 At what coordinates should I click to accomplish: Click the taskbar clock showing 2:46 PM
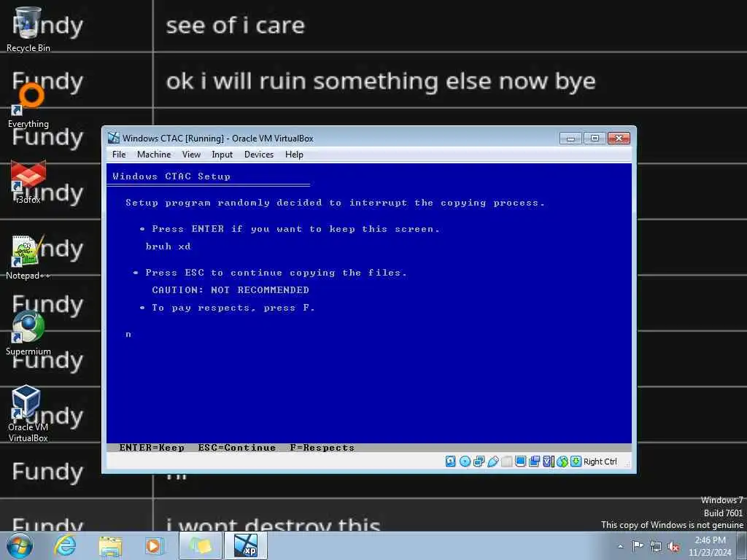710,546
